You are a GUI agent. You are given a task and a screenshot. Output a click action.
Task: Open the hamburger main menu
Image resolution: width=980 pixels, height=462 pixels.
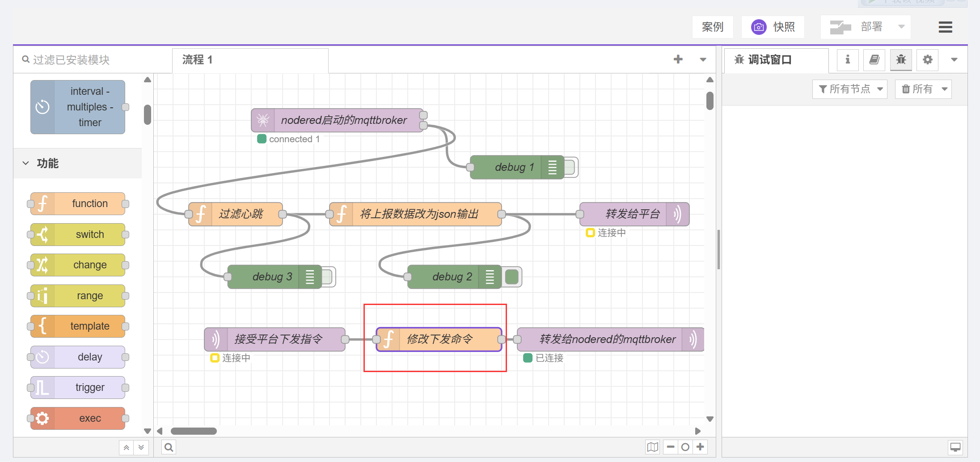[x=945, y=27]
